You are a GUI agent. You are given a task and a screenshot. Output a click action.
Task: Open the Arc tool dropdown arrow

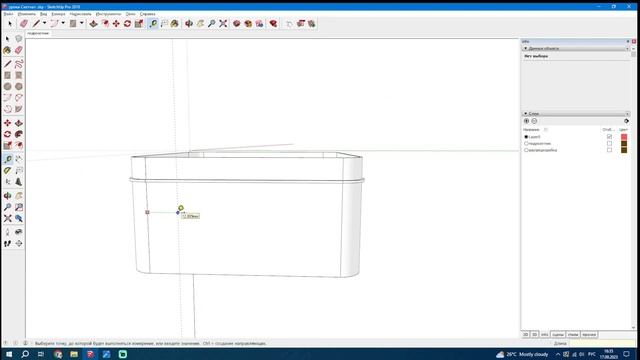point(63,23)
